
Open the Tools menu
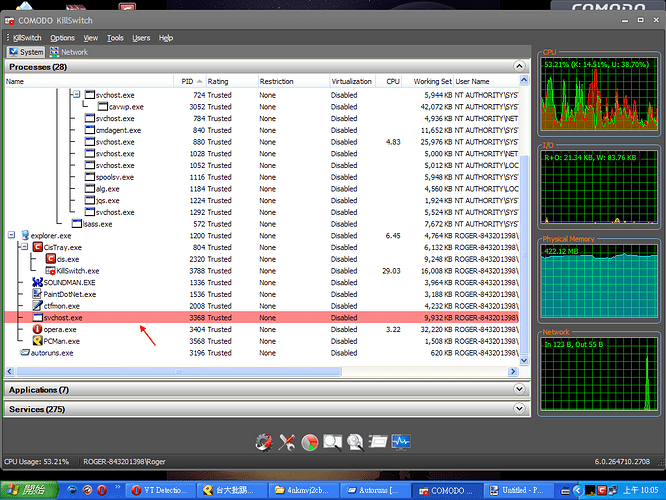[115, 38]
